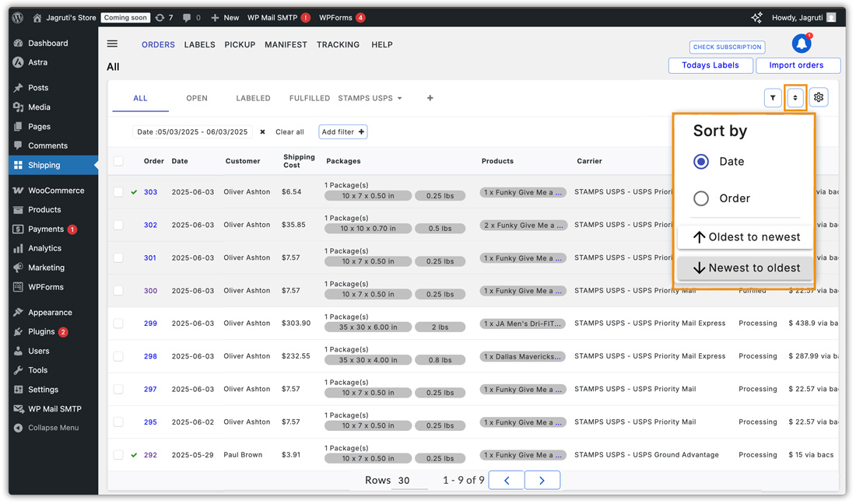Open the LABELS menu

(x=200, y=45)
